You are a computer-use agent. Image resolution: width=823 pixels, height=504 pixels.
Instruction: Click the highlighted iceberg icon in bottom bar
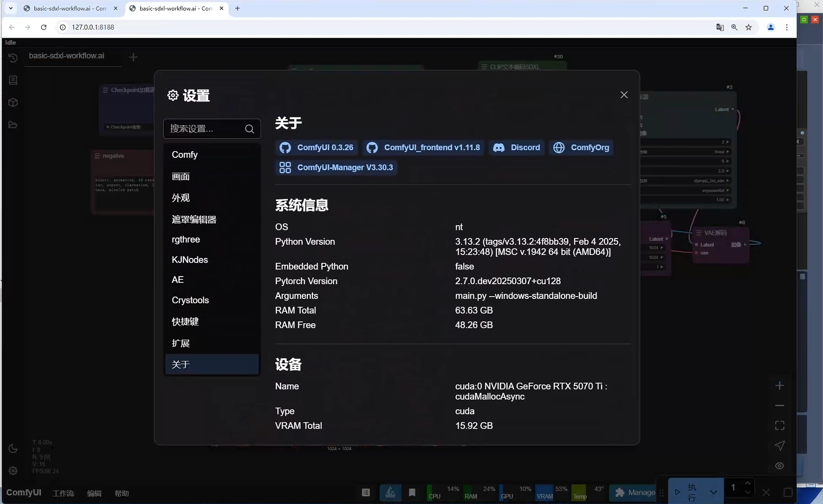click(x=390, y=493)
